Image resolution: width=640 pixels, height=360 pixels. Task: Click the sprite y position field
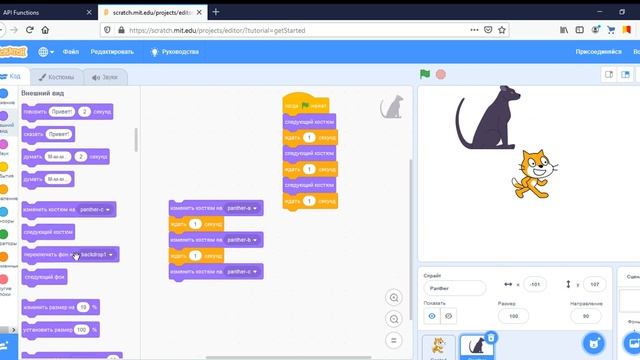[594, 284]
